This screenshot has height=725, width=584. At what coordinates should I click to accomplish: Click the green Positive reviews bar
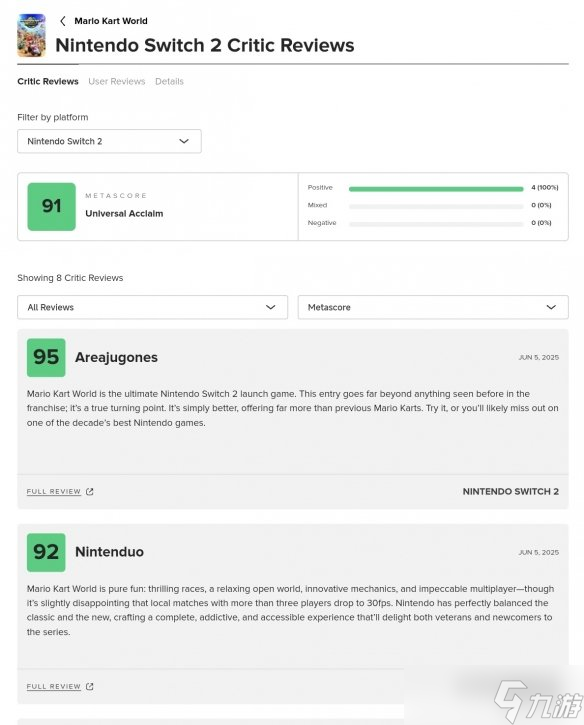436,189
